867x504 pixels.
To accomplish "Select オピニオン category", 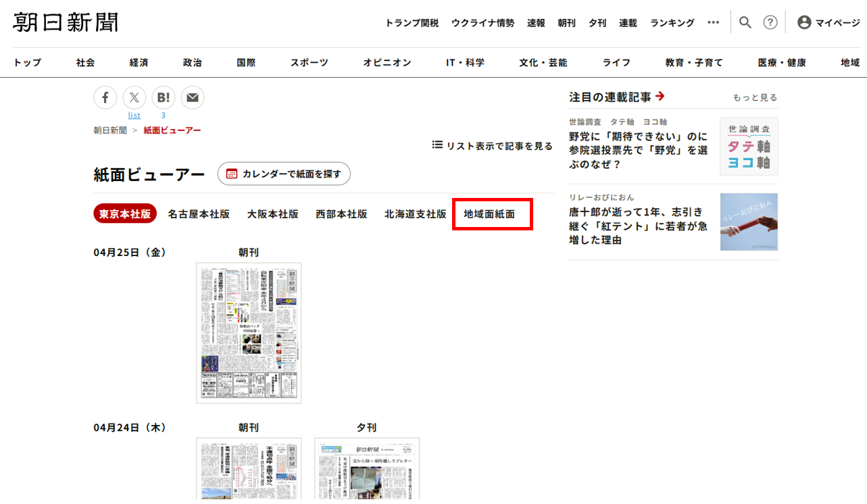I will pos(387,63).
